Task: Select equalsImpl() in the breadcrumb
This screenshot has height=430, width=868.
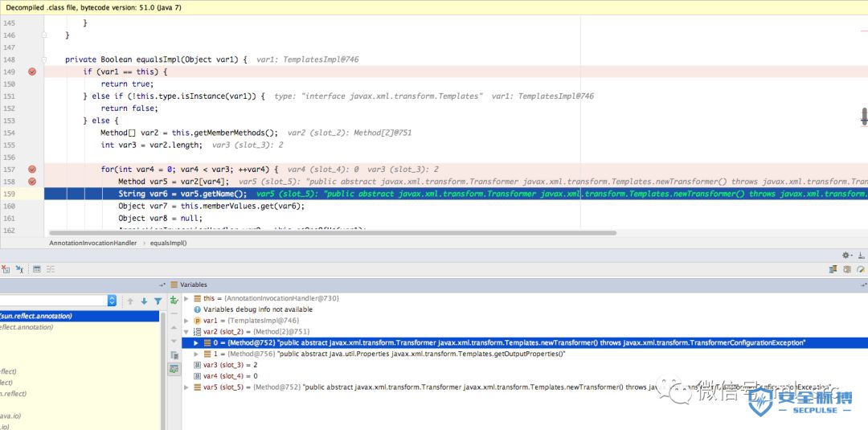Action: point(168,243)
